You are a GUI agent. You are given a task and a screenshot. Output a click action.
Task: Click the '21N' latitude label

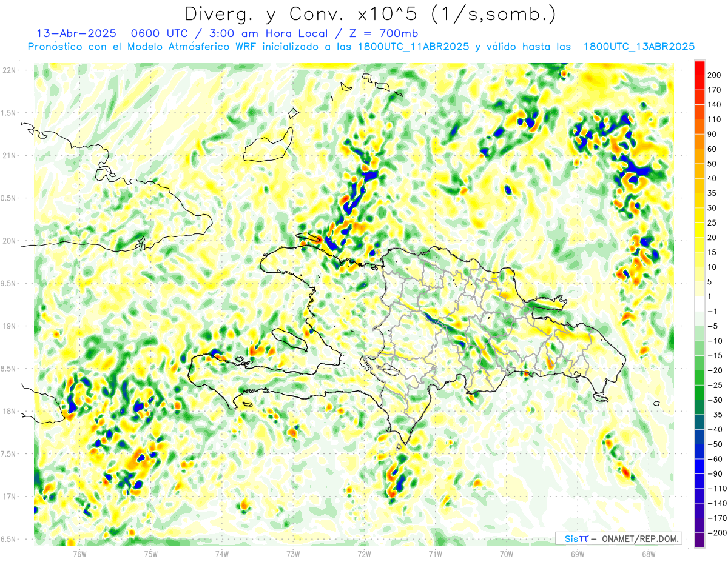coord(10,156)
